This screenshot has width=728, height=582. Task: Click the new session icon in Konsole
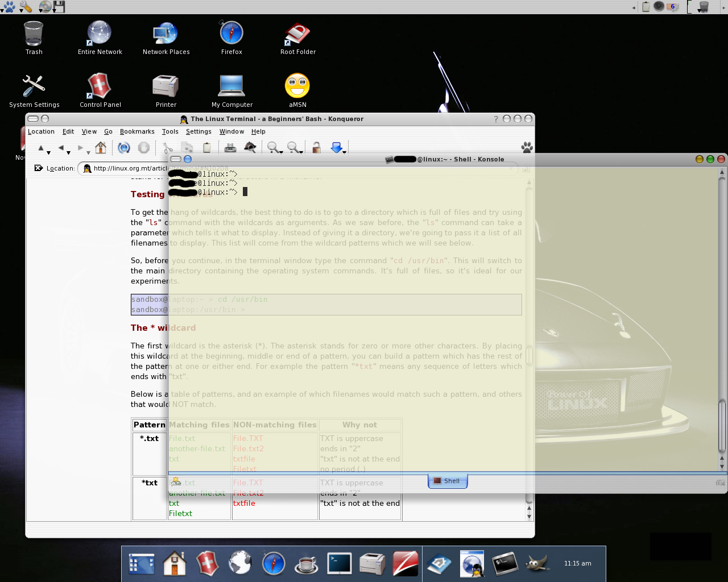click(x=176, y=481)
